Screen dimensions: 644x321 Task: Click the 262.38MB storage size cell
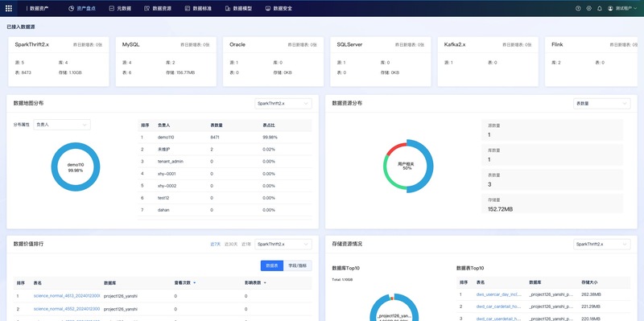(x=590, y=294)
